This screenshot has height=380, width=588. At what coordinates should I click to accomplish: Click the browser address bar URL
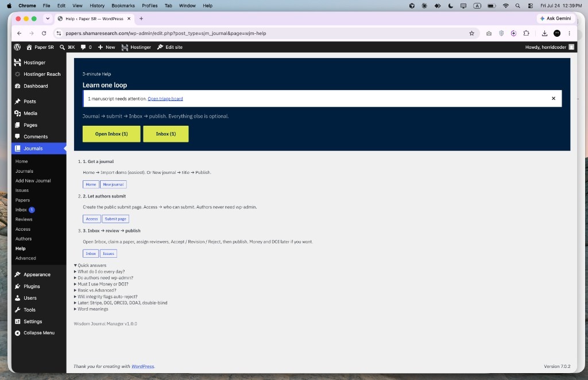166,33
